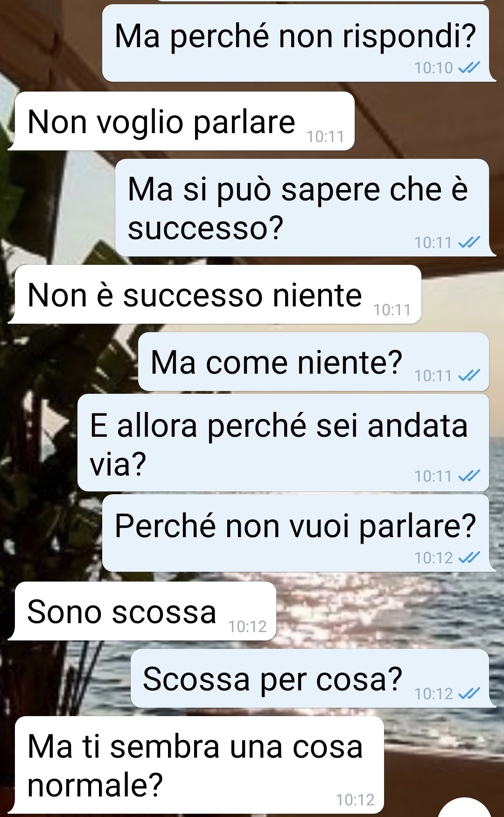Tap the round scroll-to-bottom button
The image size is (504, 817).
(x=465, y=807)
